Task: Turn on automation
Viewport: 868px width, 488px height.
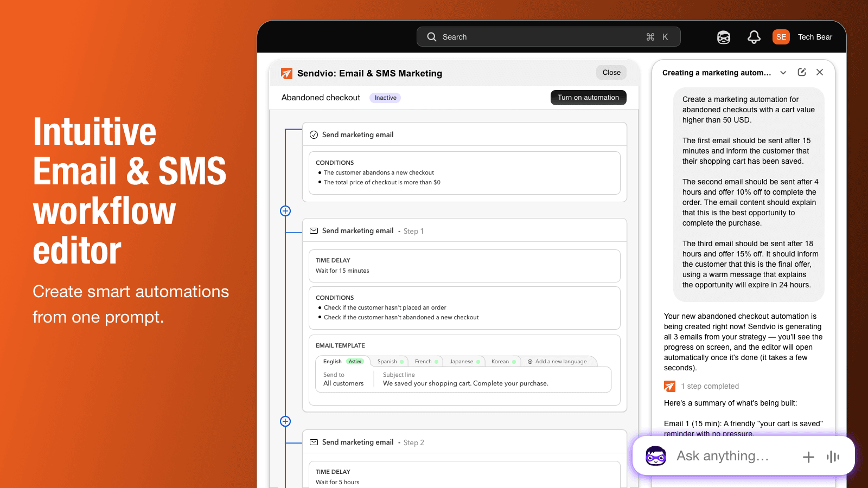Action: point(588,98)
